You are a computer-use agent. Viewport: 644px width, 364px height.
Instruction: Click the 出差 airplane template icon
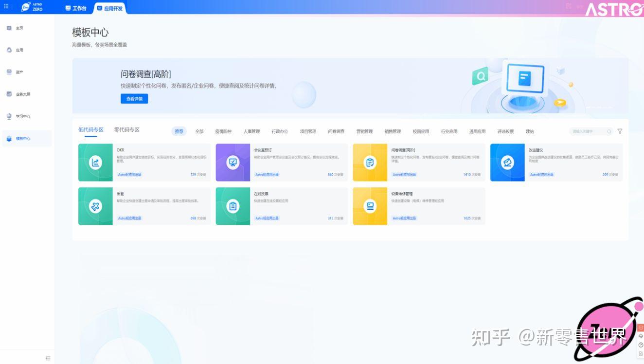[x=95, y=205]
